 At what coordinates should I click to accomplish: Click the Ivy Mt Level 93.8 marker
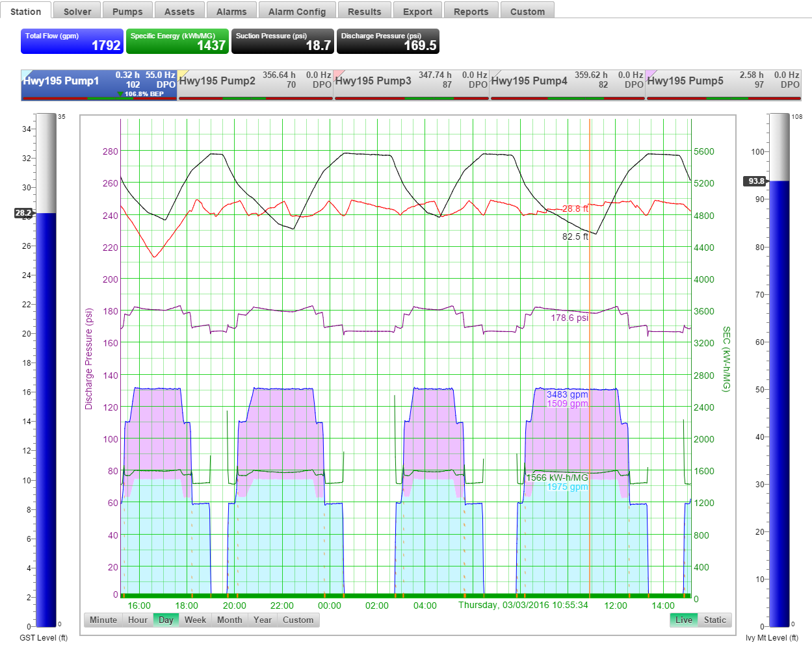[x=755, y=181]
